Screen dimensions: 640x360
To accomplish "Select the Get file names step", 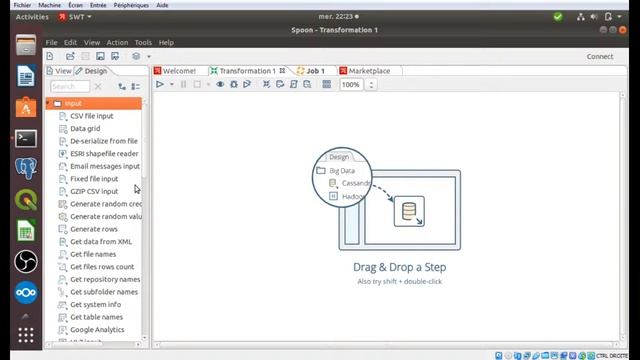I will [x=93, y=254].
